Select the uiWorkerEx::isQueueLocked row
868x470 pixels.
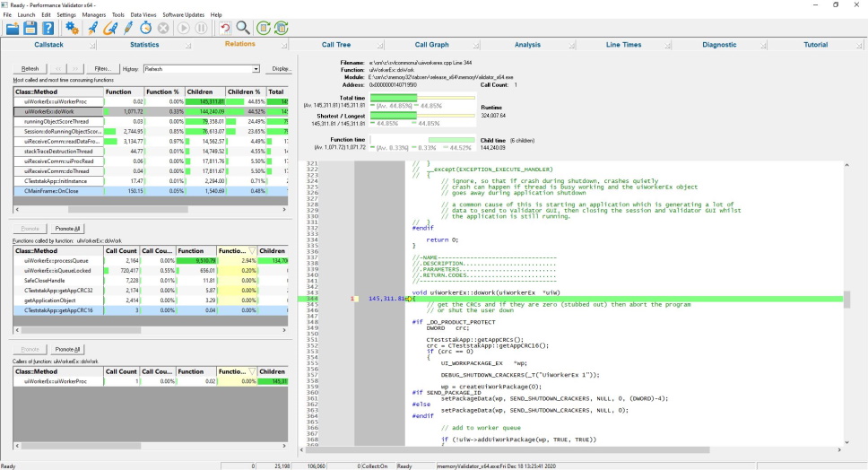click(151, 271)
